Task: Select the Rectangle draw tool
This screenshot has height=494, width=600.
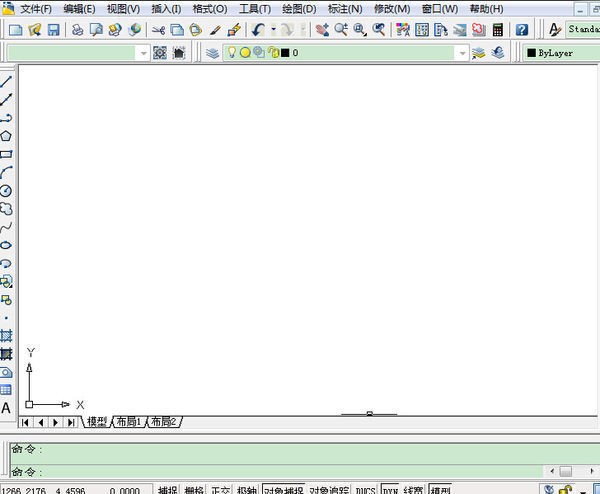Action: [6, 154]
